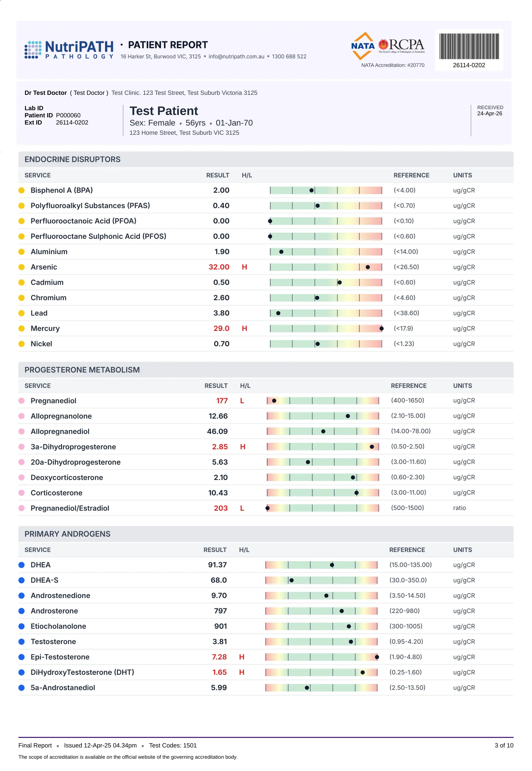Click the yellow dot beside Mercury
Screen dimensions: 532x771
(21, 329)
